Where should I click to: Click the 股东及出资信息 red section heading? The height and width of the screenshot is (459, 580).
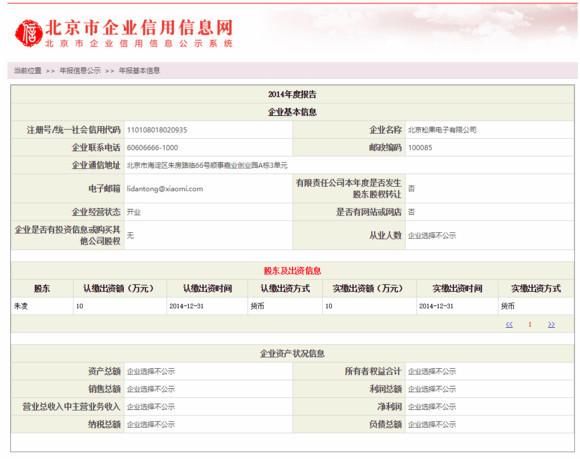292,270
